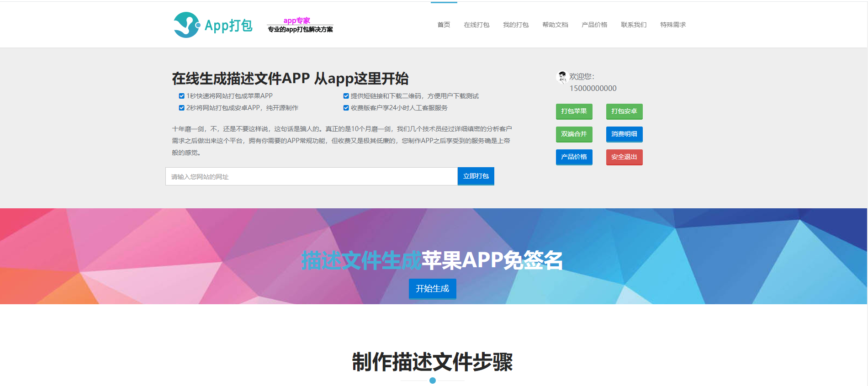Viewport: 868px width, 386px height.
Task: Open the 首页 navigation tab
Action: (444, 25)
